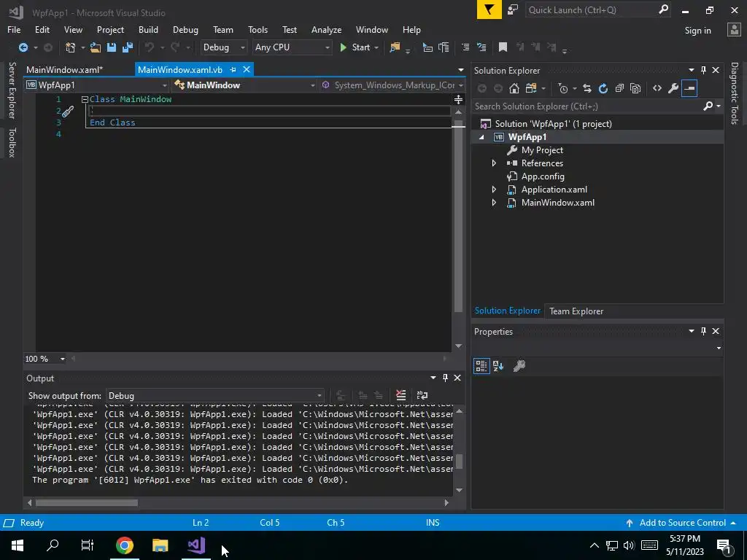Refresh the Solution Explorer
Viewport: 747px width, 560px height.
coord(603,88)
